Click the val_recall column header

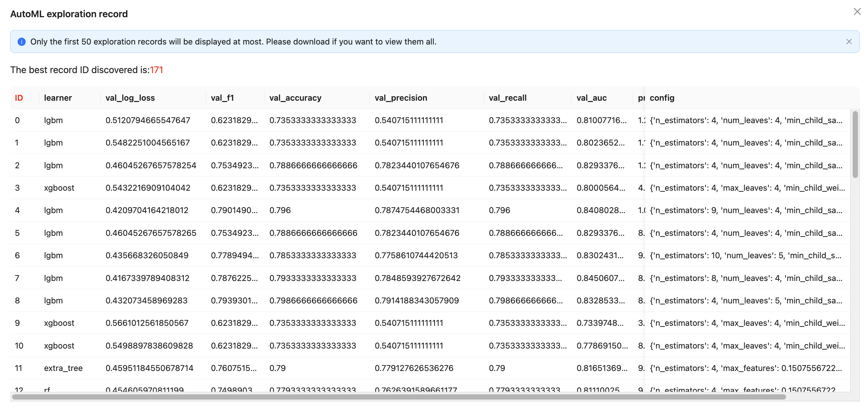coord(507,98)
